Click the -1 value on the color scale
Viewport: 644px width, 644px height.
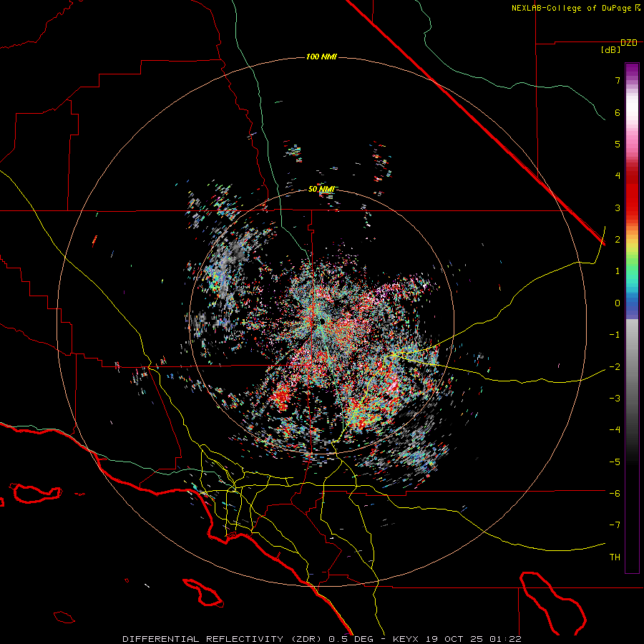[x=615, y=335]
